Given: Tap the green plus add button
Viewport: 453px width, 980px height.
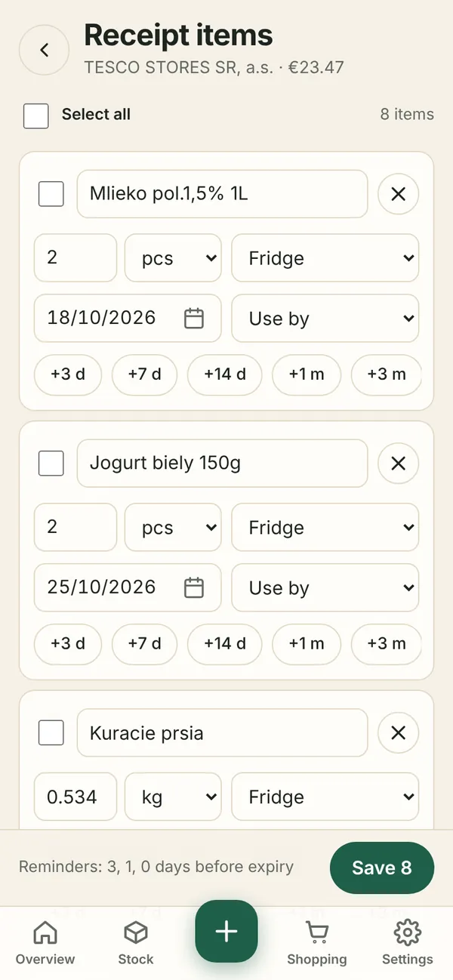Looking at the screenshot, I should pyautogui.click(x=226, y=931).
